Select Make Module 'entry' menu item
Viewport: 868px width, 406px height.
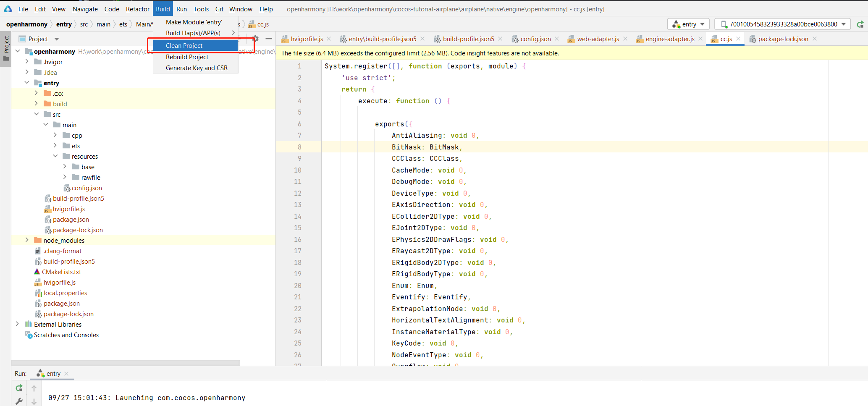click(196, 22)
